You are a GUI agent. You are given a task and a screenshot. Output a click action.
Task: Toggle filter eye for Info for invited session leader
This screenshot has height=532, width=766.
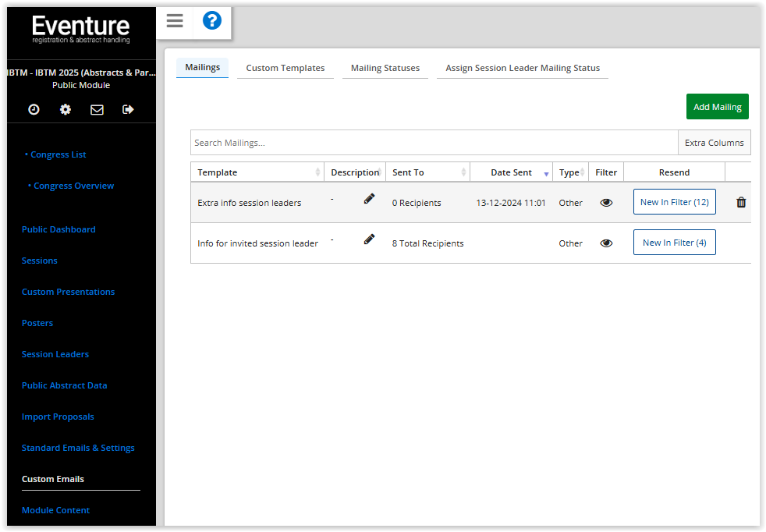point(606,243)
